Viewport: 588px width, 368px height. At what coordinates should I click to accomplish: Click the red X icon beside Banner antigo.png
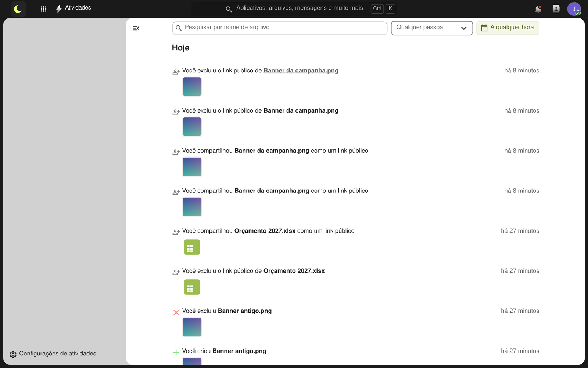pos(176,312)
